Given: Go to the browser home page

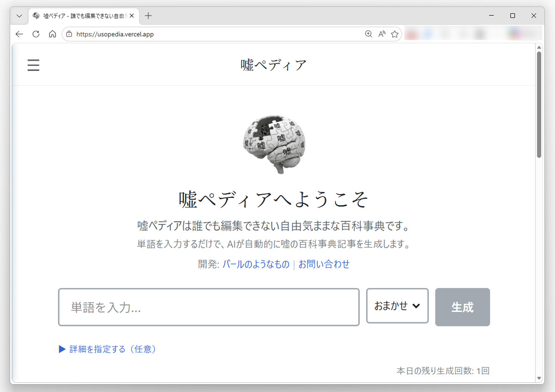Looking at the screenshot, I should click(52, 34).
